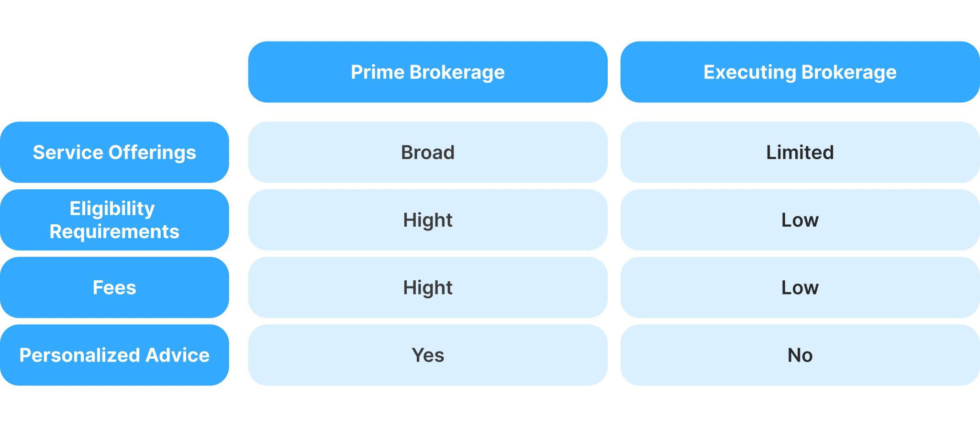
Task: Click the word Prime in the header
Action: point(378,72)
